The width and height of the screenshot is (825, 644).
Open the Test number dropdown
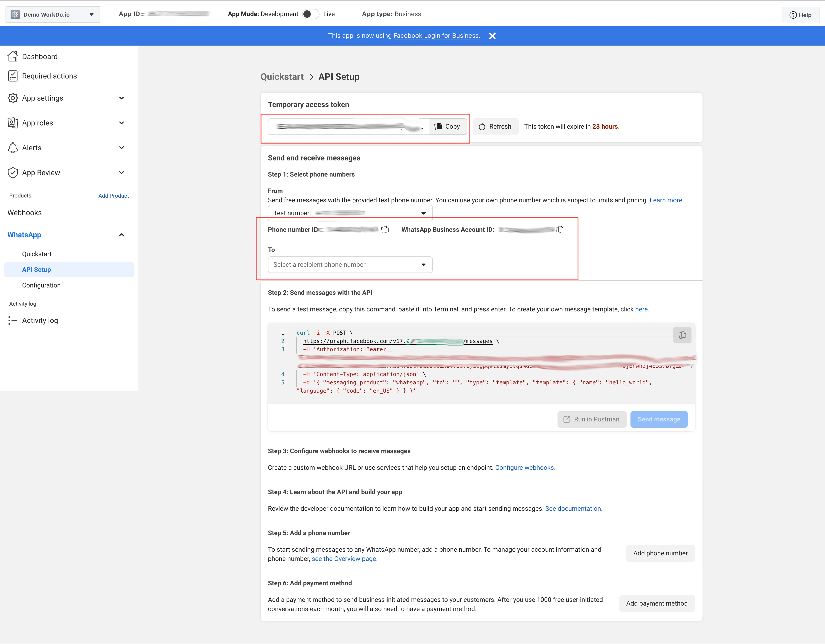tap(350, 213)
